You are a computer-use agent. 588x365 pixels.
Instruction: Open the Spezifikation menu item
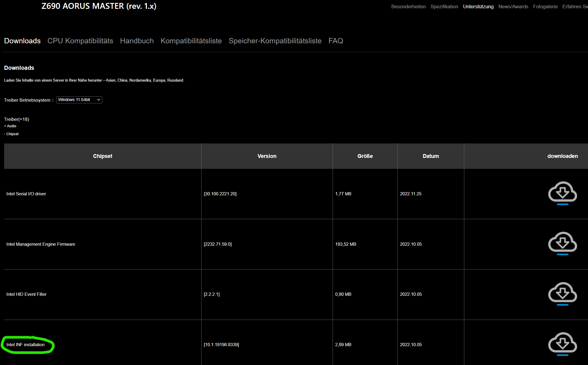444,6
